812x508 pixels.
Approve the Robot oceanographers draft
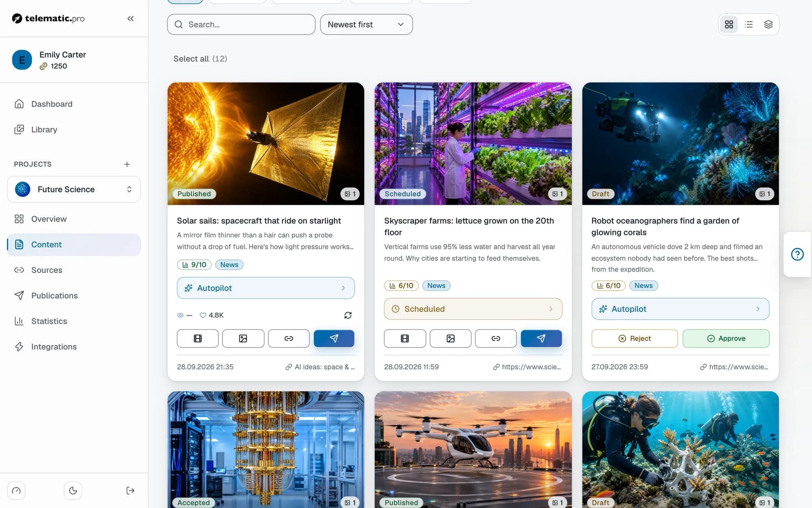[x=726, y=338]
